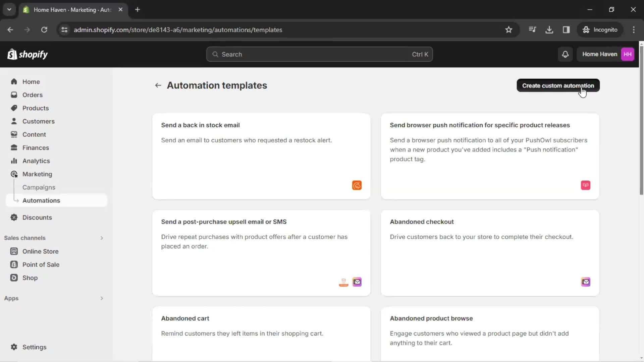This screenshot has width=644, height=362.
Task: Click Create custom automation button
Action: [x=558, y=85]
